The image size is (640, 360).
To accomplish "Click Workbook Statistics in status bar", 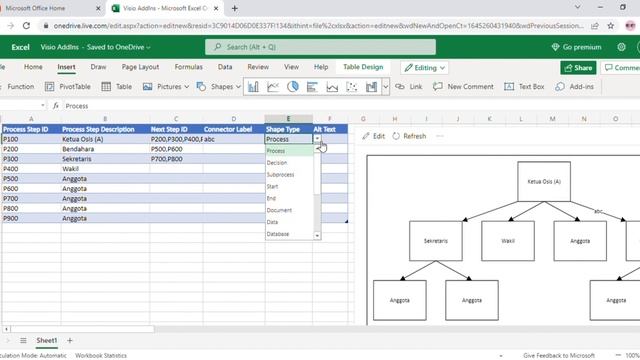I will (101, 356).
